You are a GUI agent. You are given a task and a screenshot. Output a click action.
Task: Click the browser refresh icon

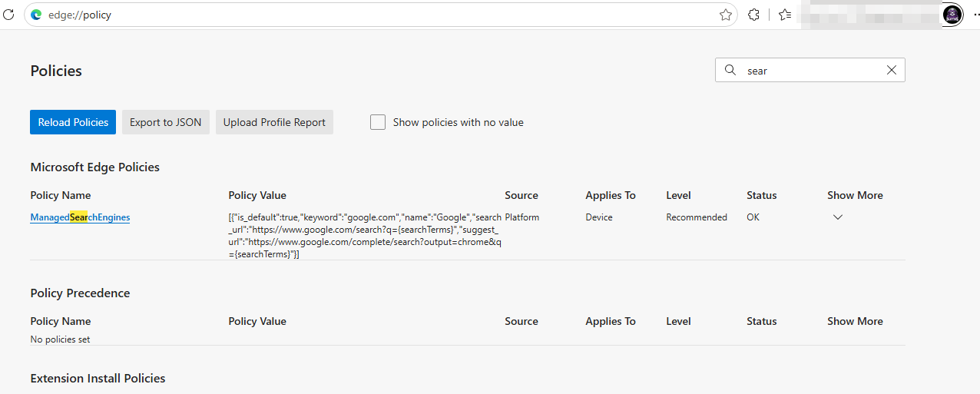(9, 15)
